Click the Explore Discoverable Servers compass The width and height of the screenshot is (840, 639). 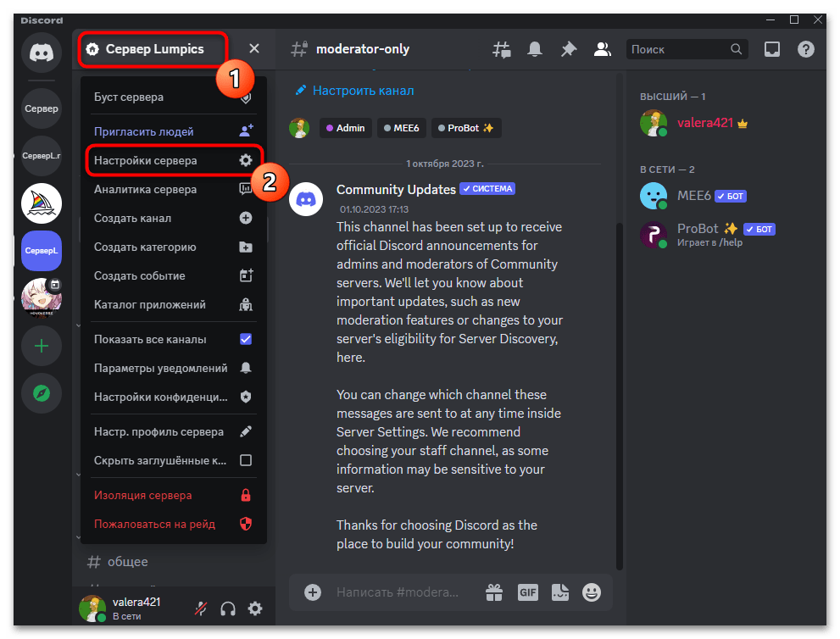(42, 393)
